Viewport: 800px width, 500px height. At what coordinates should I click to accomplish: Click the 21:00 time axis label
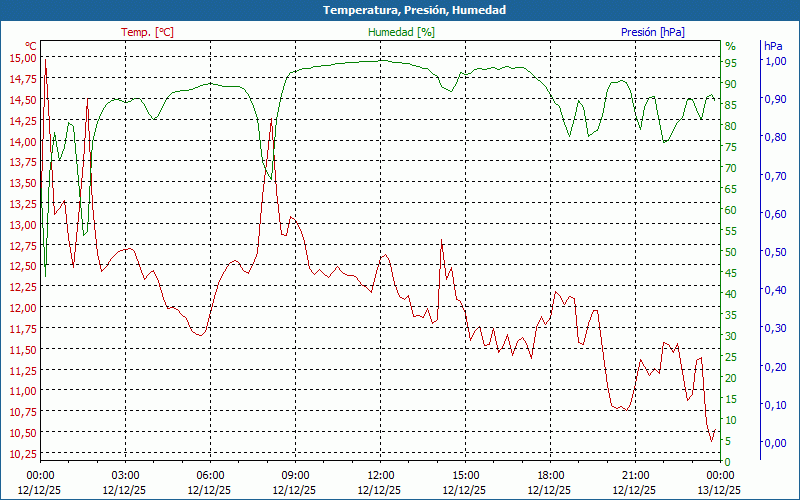point(636,475)
